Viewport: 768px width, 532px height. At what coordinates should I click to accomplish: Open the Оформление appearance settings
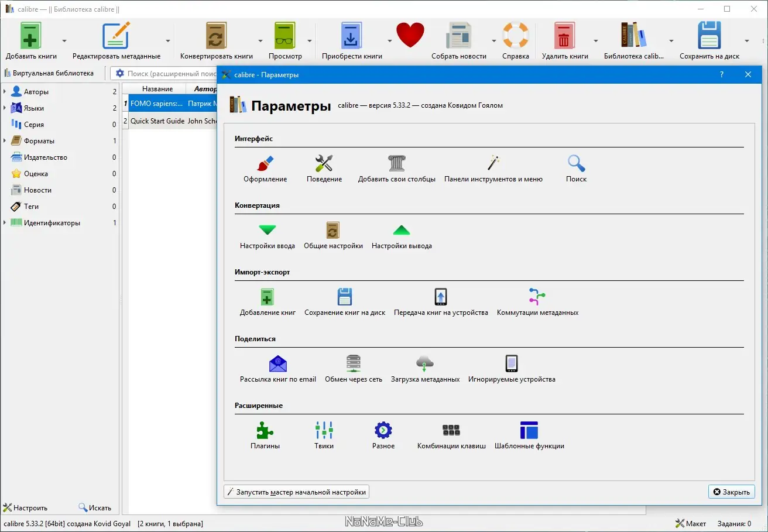tap(265, 169)
